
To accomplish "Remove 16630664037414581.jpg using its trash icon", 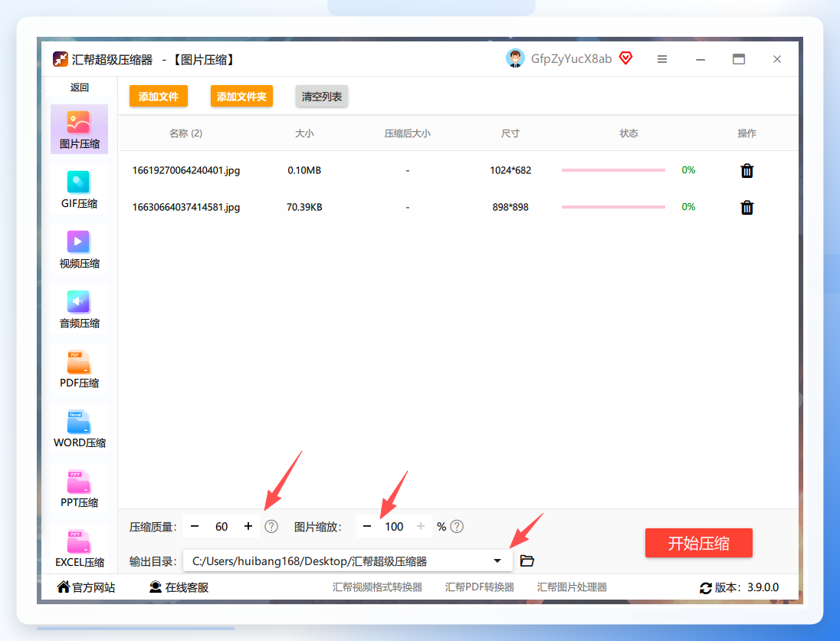I will [746, 208].
